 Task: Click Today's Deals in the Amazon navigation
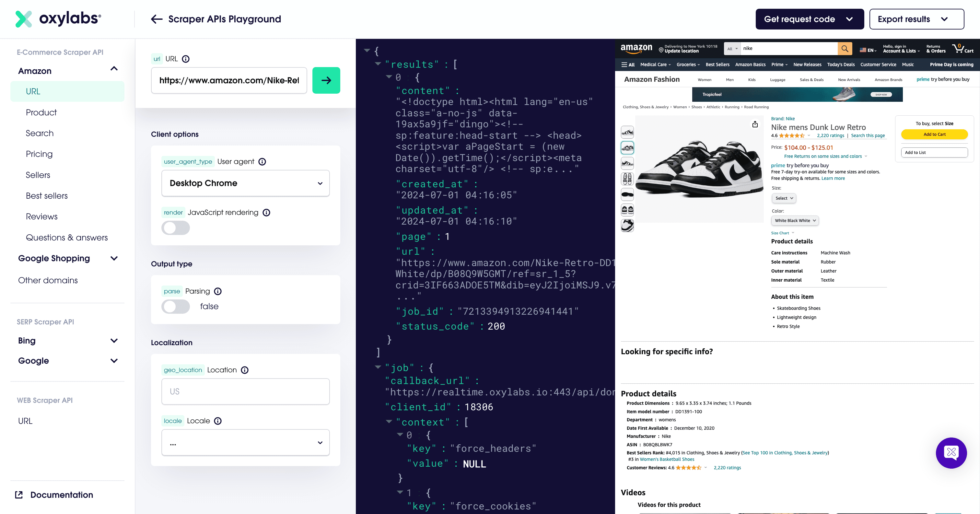[841, 65]
